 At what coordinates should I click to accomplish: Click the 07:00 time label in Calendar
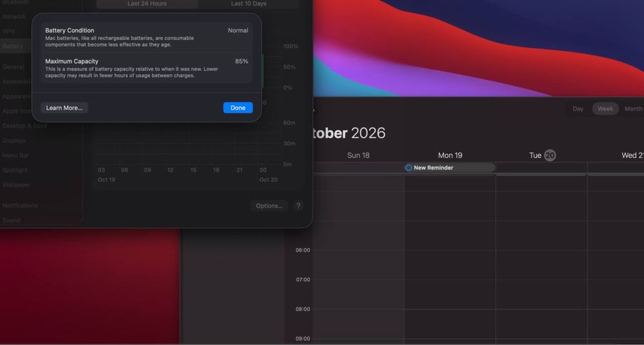pyautogui.click(x=303, y=280)
